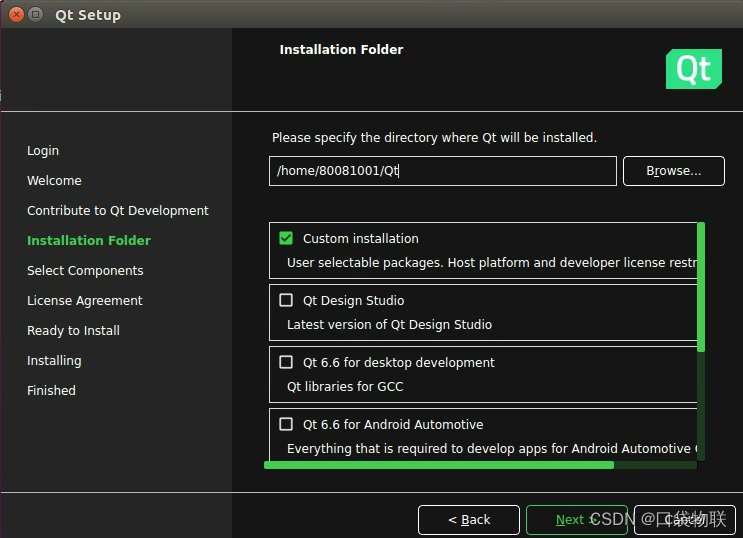
Task: Click the 'Latest version of Qt Design Studio' description
Action: (x=389, y=325)
